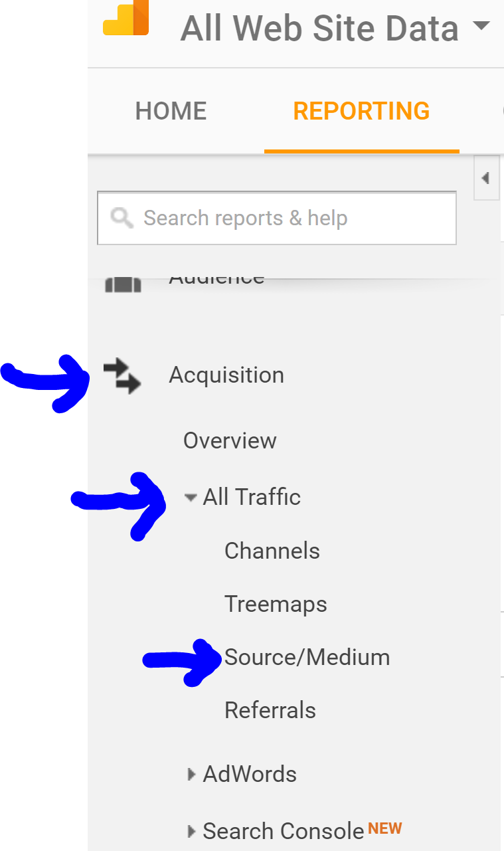
Task: Select the REPORTING tab
Action: point(361,111)
